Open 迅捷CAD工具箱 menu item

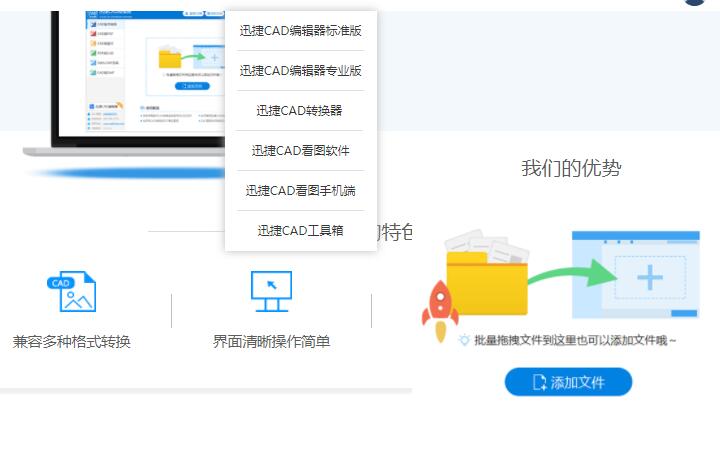[x=301, y=231]
